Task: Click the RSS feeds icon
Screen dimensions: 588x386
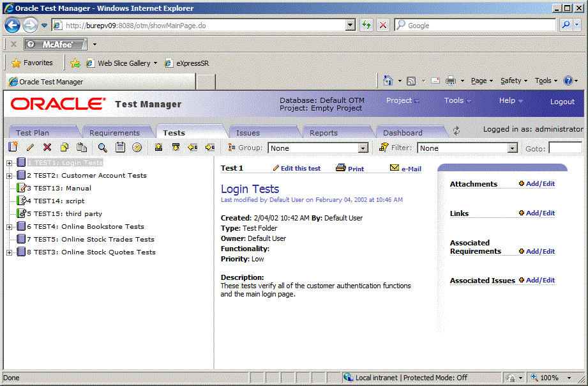Action: (411, 81)
